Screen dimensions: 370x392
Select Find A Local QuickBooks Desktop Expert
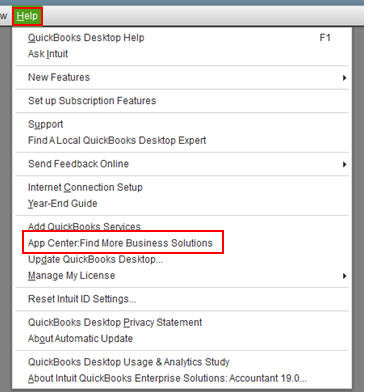(182, 140)
